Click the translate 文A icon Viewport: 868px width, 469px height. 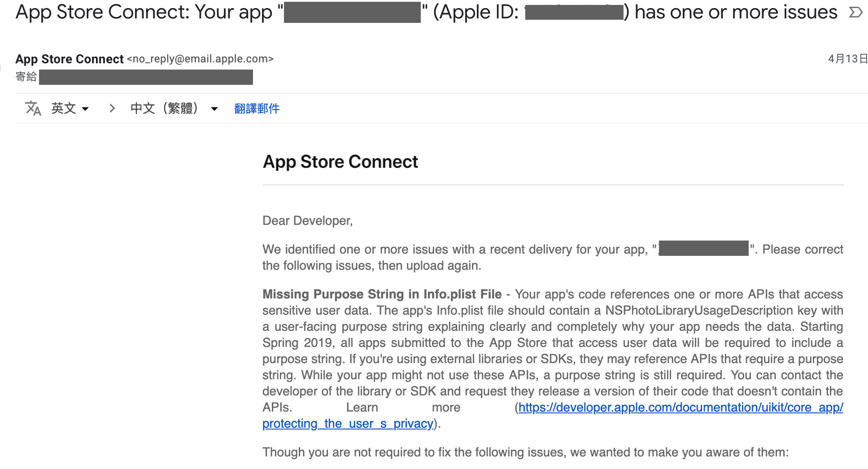click(33, 108)
